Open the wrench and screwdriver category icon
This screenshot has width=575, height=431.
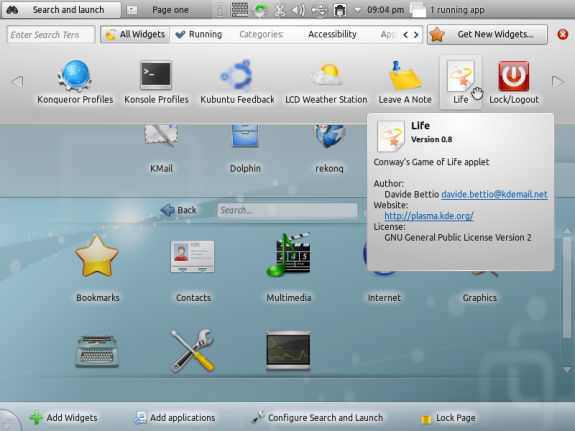(193, 351)
